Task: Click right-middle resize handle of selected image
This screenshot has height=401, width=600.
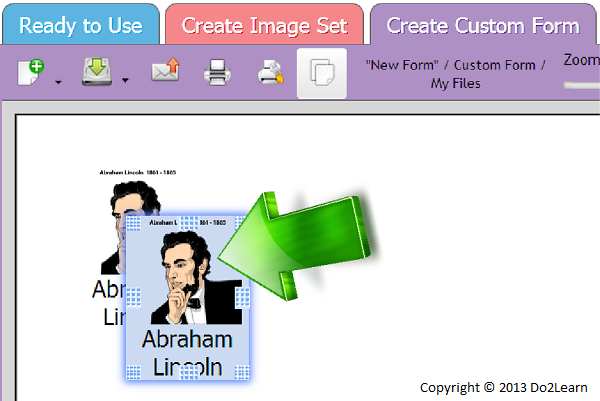Action: (242, 296)
